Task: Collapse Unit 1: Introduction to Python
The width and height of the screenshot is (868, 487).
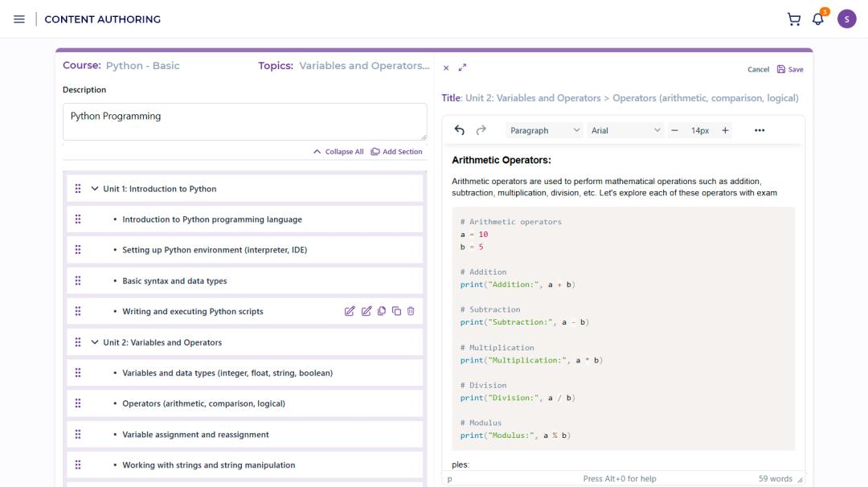Action: (95, 187)
